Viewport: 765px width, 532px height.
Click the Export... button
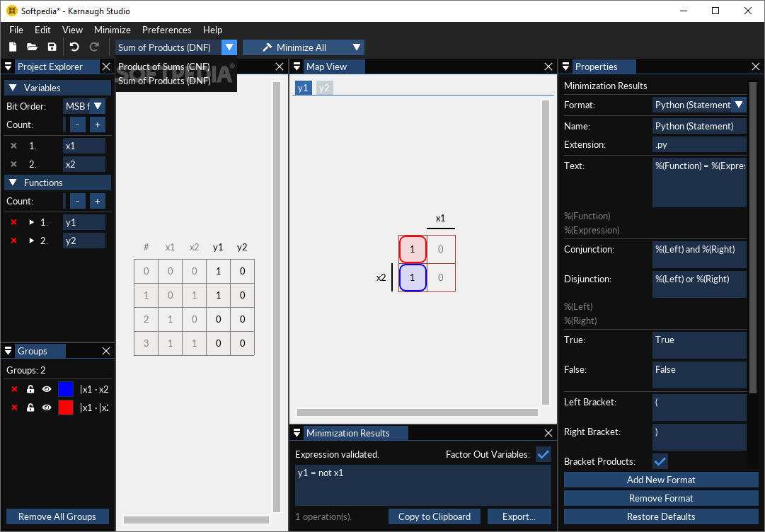coord(519,516)
